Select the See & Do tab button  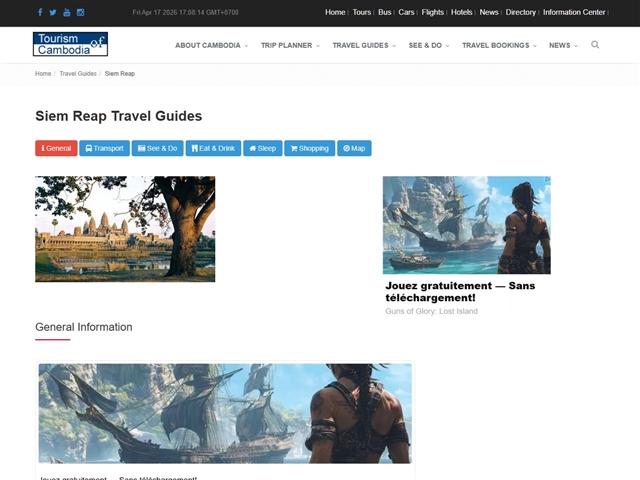158,148
